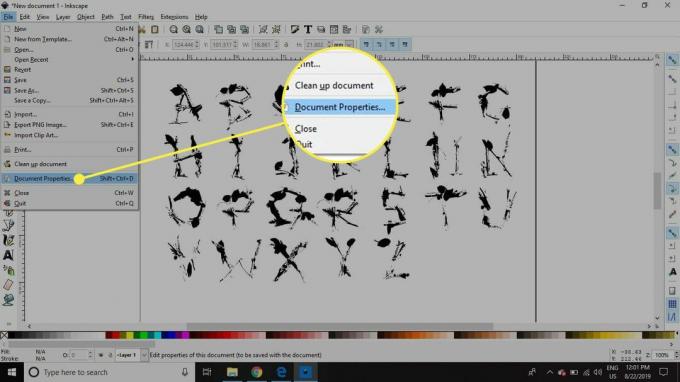Open the Extensions menu
The image size is (680, 382).
coord(174,17)
